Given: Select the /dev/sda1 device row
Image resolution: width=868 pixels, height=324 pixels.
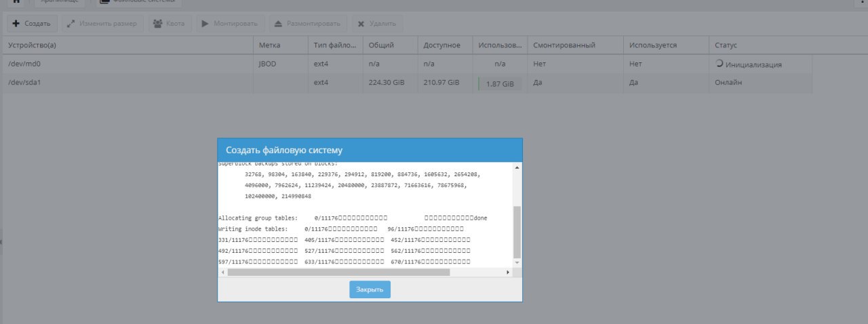Looking at the screenshot, I should click(x=408, y=83).
